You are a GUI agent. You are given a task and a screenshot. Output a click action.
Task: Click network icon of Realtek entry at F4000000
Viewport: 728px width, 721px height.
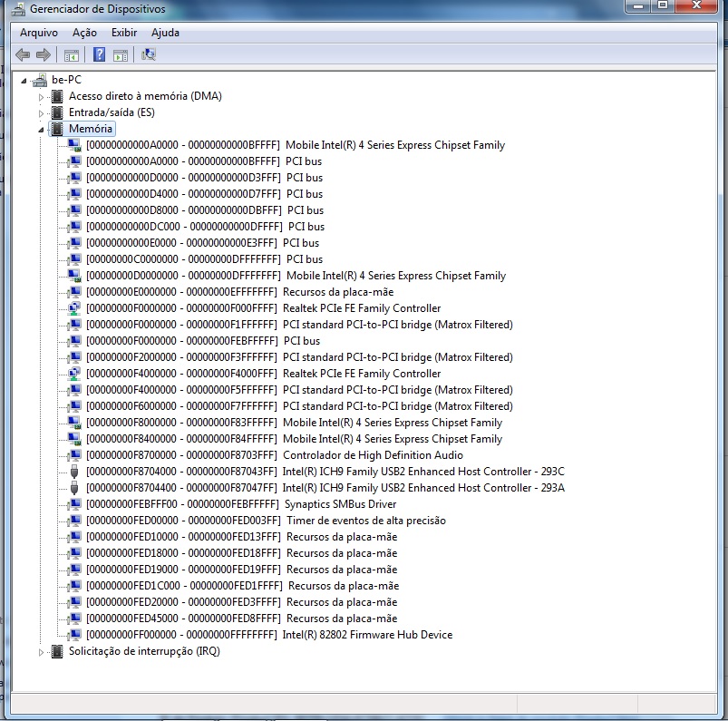74,374
